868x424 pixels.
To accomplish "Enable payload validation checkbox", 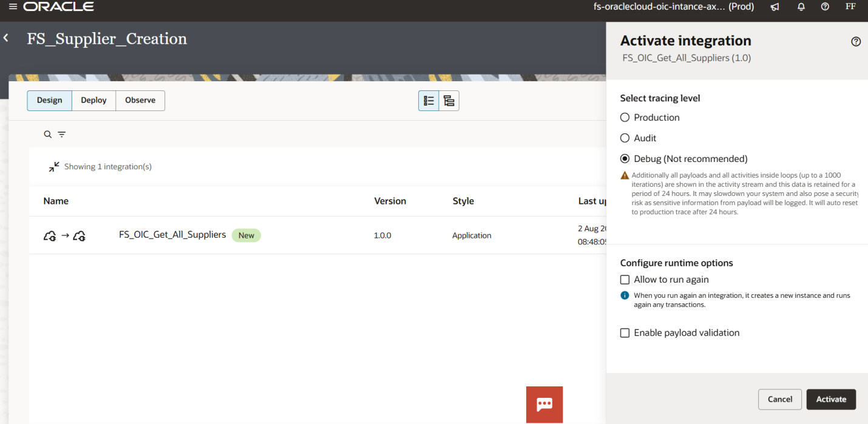I will point(625,333).
